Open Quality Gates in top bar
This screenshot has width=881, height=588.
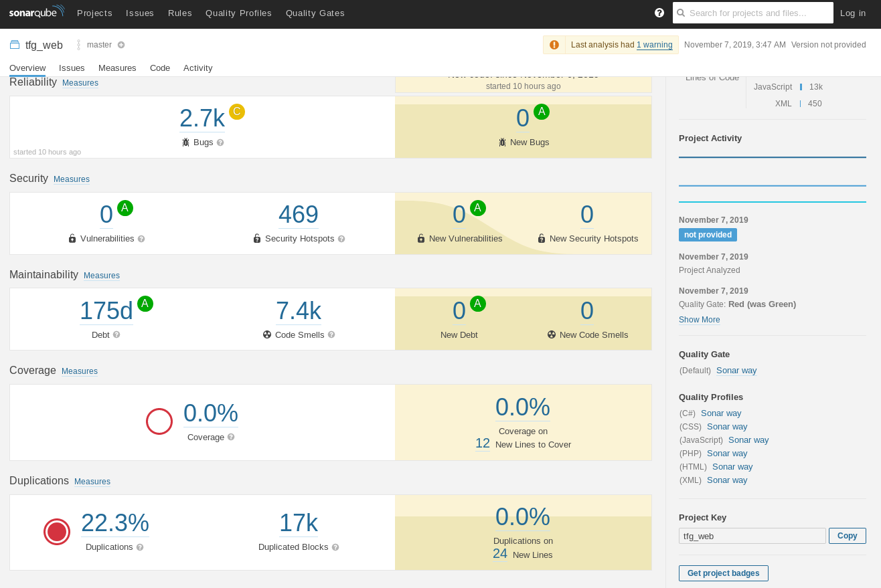(x=315, y=13)
